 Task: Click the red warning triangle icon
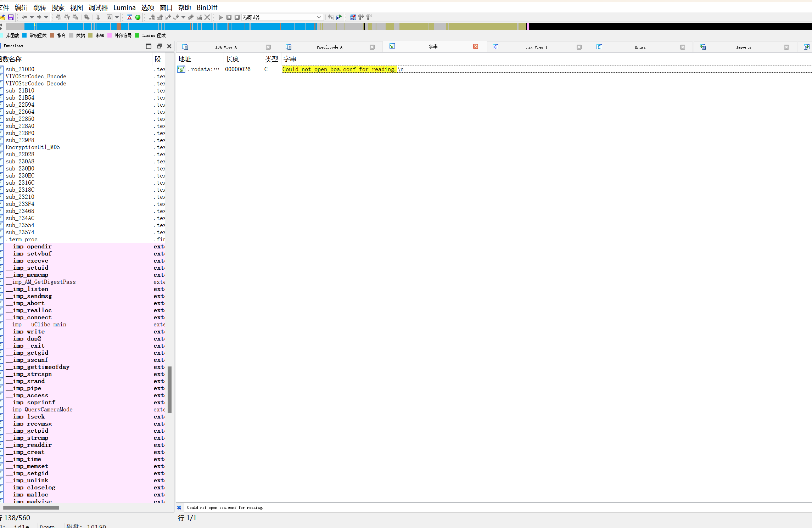130,17
